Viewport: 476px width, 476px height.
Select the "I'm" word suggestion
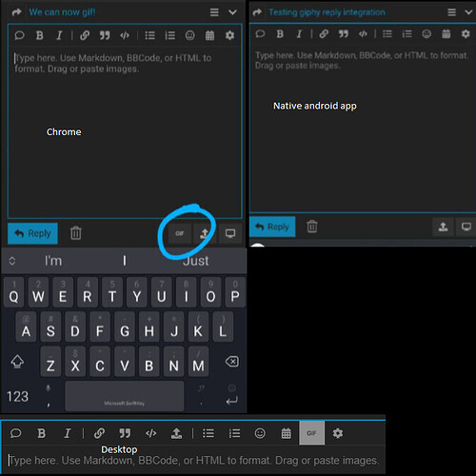53,261
